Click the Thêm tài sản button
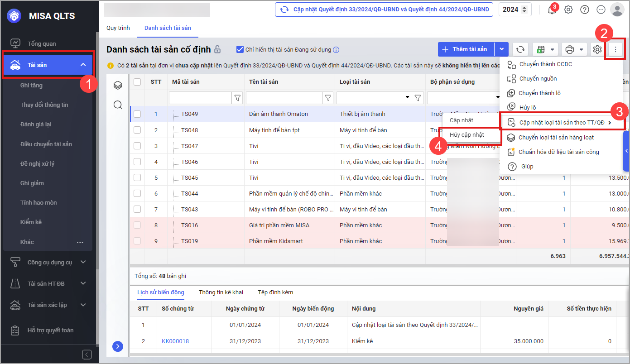The image size is (630, 364). (x=465, y=49)
